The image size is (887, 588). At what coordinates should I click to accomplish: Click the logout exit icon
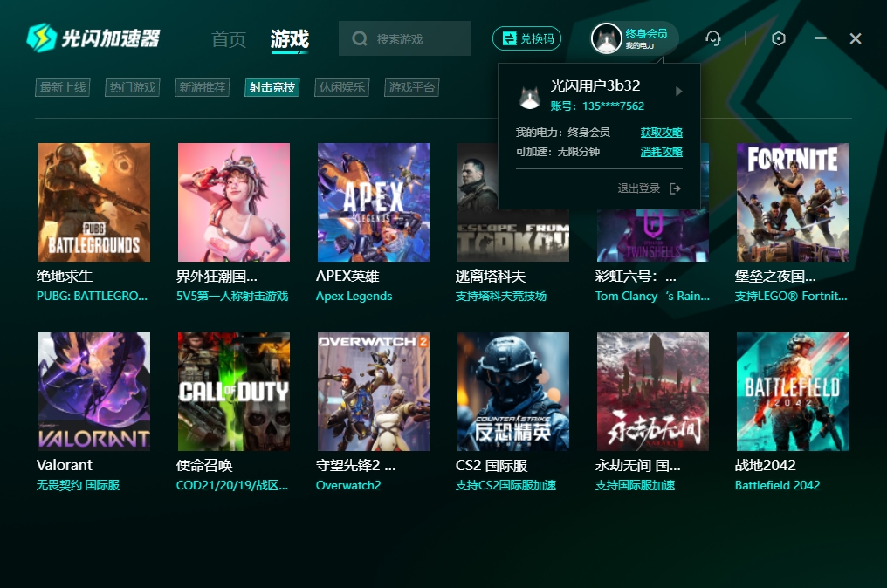tap(675, 188)
